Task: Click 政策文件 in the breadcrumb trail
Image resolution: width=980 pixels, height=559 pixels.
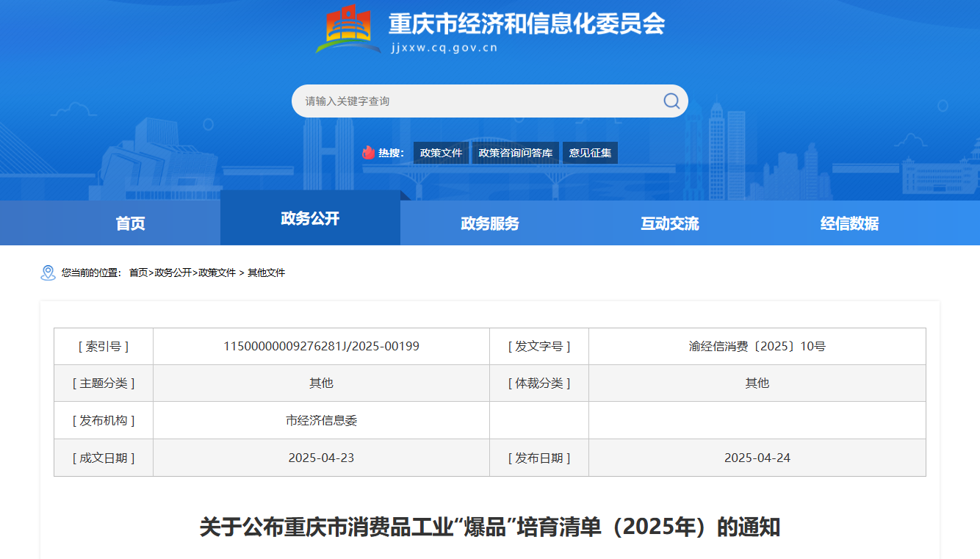Action: 217,273
